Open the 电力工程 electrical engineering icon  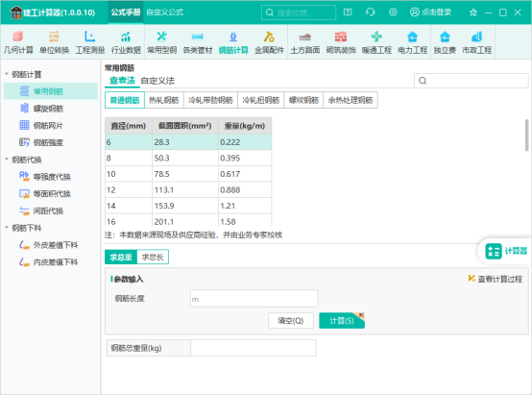413,42
